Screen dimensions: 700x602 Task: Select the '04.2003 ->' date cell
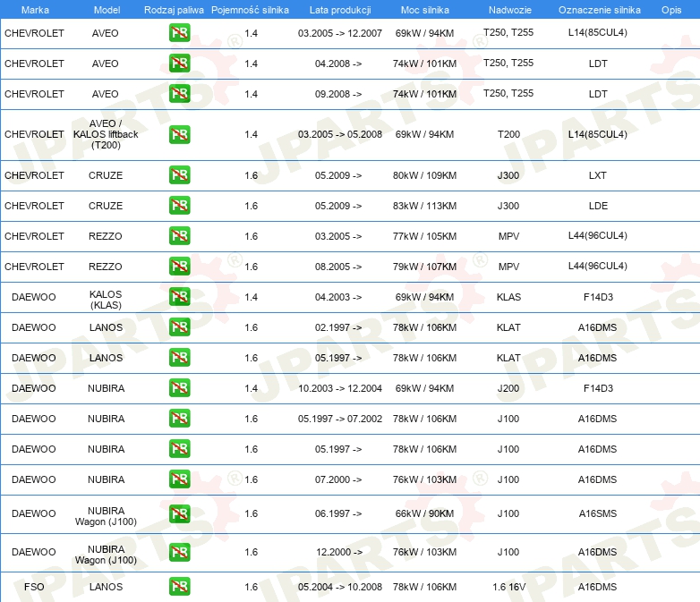[x=338, y=297]
